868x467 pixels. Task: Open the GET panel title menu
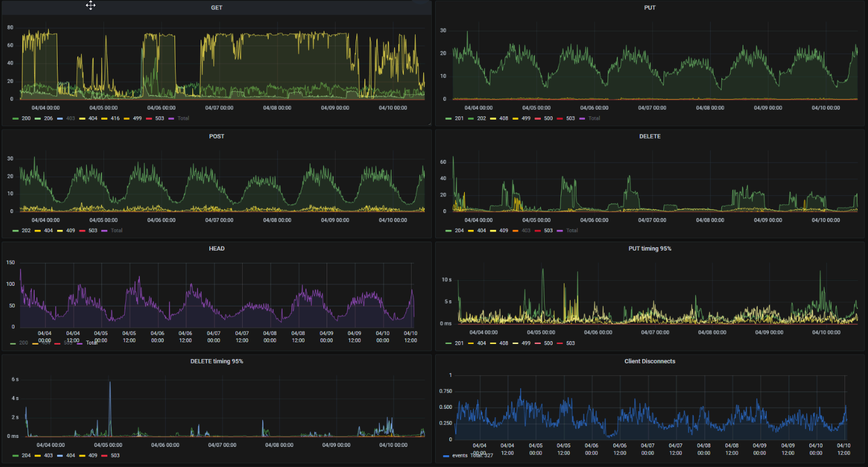point(216,8)
